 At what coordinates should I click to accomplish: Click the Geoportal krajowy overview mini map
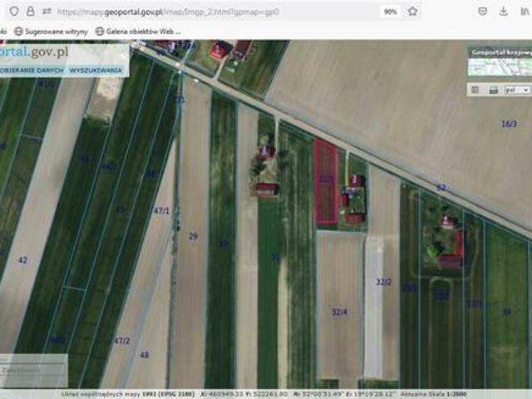click(x=499, y=66)
